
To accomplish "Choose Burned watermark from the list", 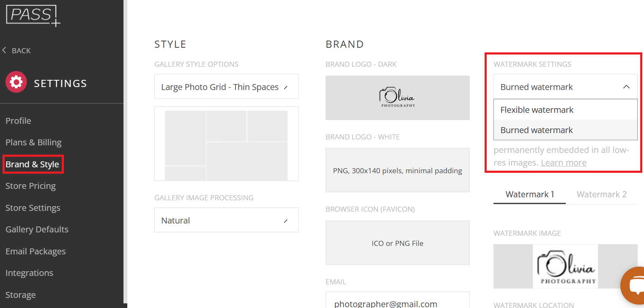I will (x=565, y=130).
